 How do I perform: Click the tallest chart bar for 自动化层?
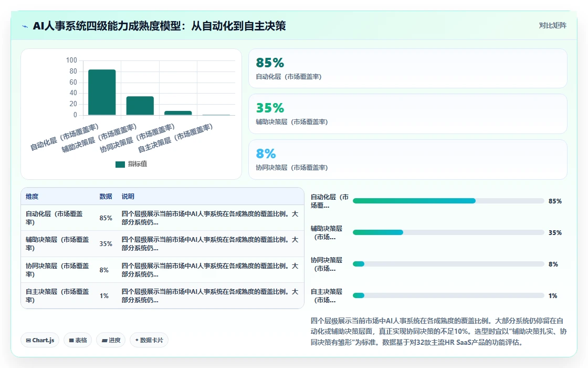[x=102, y=92]
